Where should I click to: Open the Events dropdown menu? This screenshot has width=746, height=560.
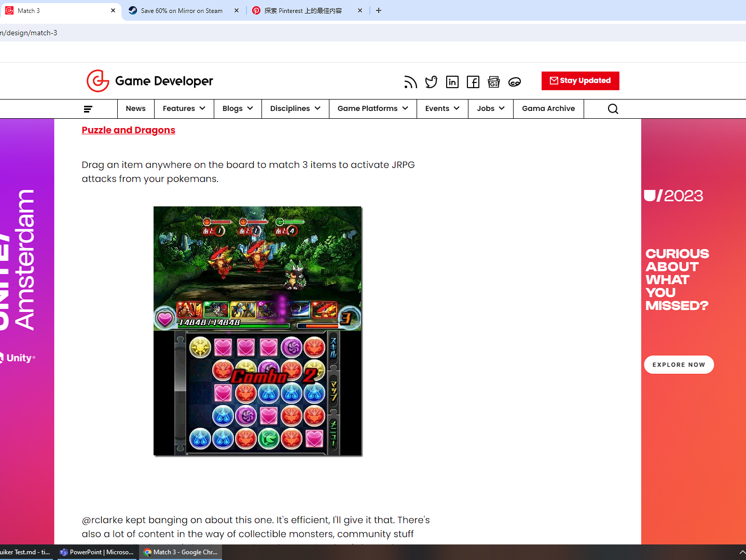[x=442, y=109]
